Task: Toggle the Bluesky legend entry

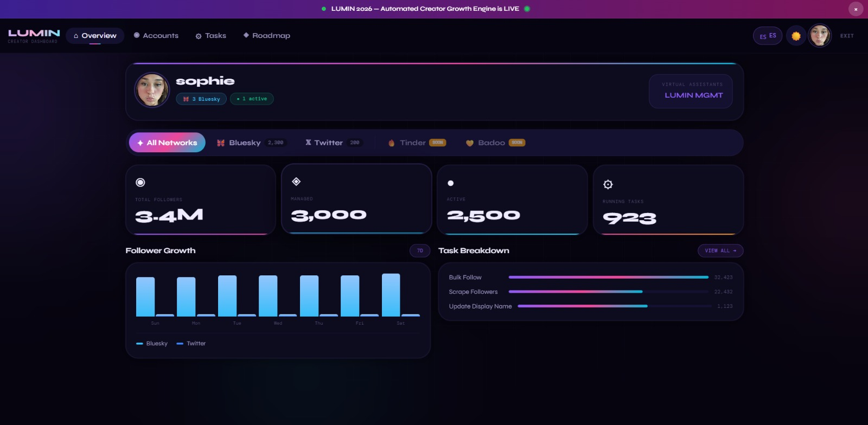Action: (152, 344)
